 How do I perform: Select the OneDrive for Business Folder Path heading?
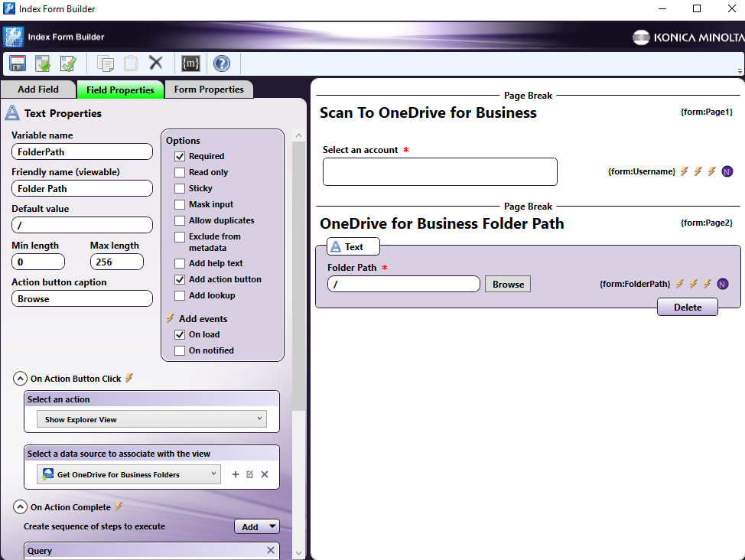[442, 223]
